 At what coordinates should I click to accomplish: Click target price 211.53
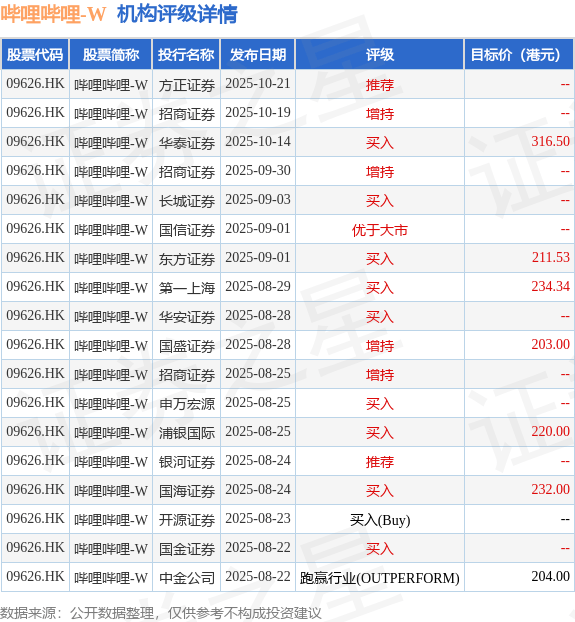pos(550,258)
